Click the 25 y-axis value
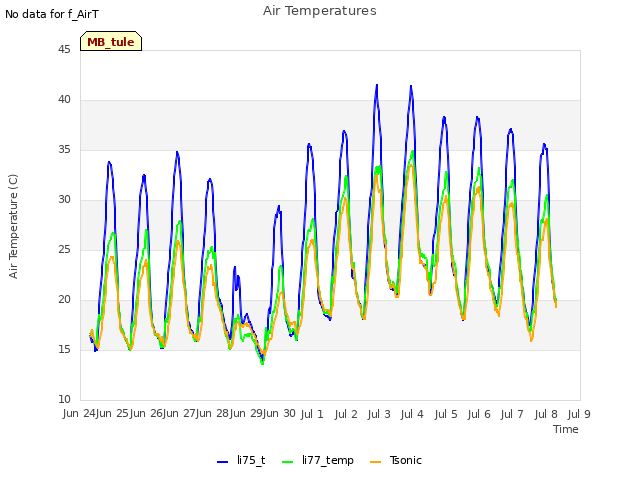The height and width of the screenshot is (480, 640). tap(64, 249)
